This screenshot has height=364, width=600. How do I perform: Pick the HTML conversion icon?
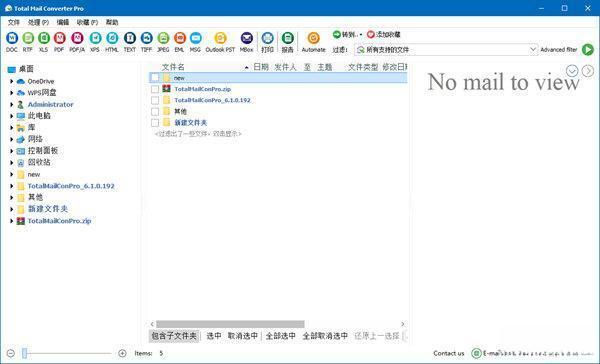click(x=112, y=38)
